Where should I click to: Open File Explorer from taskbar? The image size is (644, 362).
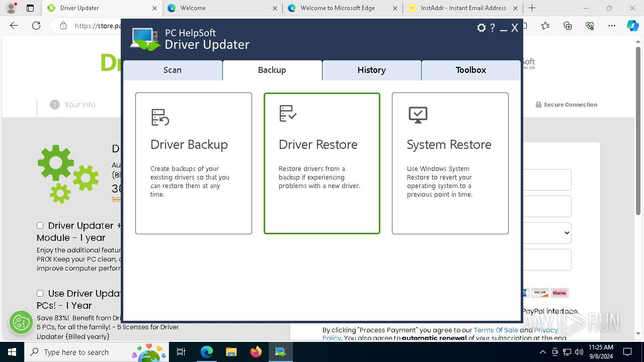point(231,352)
